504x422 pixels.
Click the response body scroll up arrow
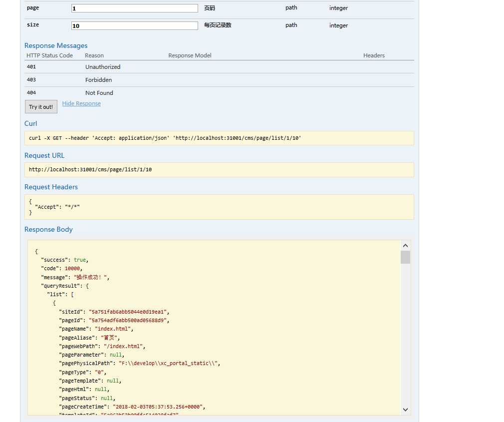tap(405, 246)
